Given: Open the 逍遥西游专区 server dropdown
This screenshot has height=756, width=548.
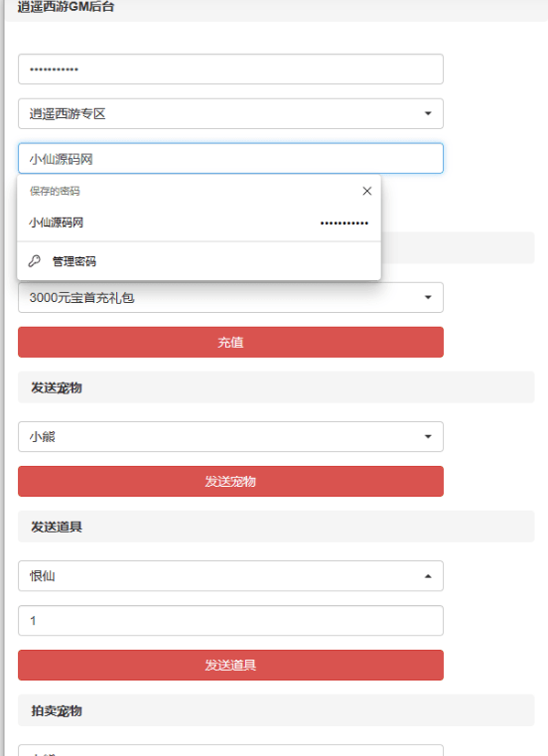Looking at the screenshot, I should coord(230,114).
